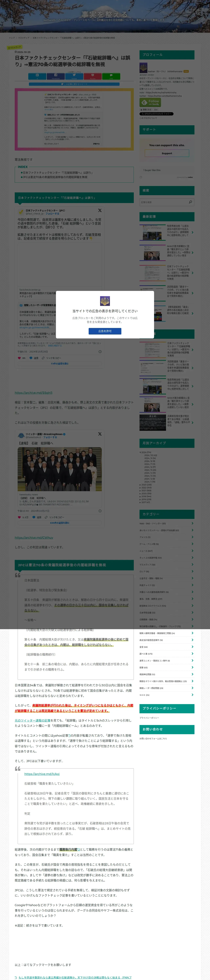Image resolution: width=210 pixels, height=980 pixels.
Task: Click 73件の返信を読む on JFC tweet
Action: click(x=60, y=364)
